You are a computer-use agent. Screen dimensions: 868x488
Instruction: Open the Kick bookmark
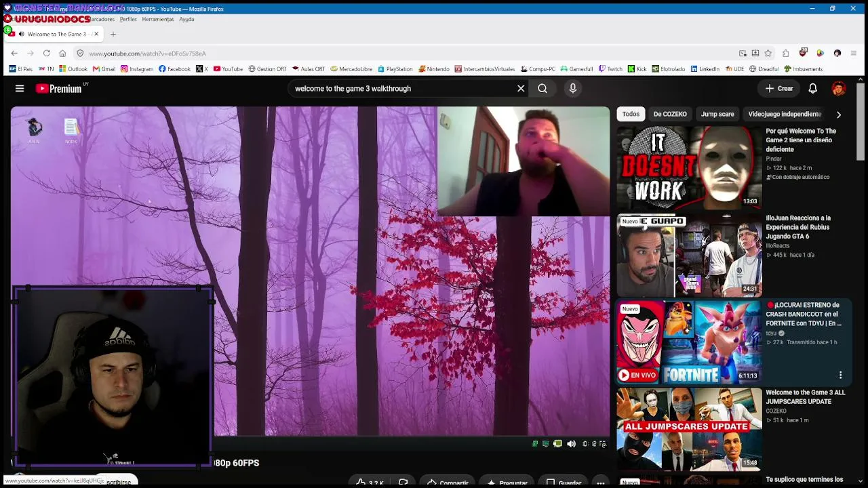tap(637, 69)
